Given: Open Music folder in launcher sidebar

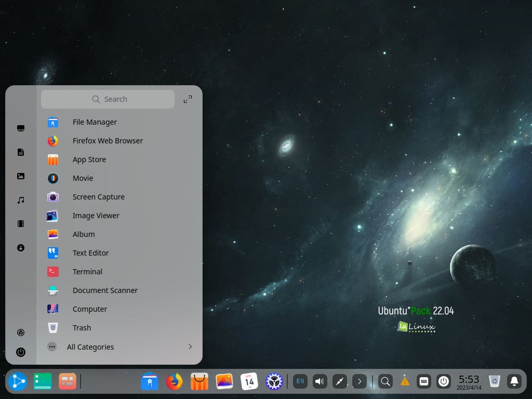Looking at the screenshot, I should (21, 200).
